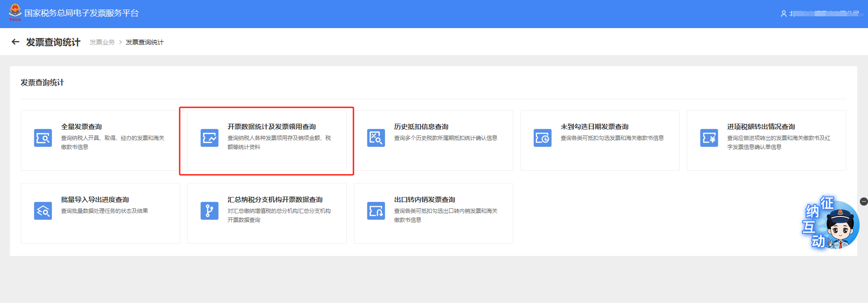
Task: Click the 历史抵扣信息查询 icon
Action: tap(376, 138)
